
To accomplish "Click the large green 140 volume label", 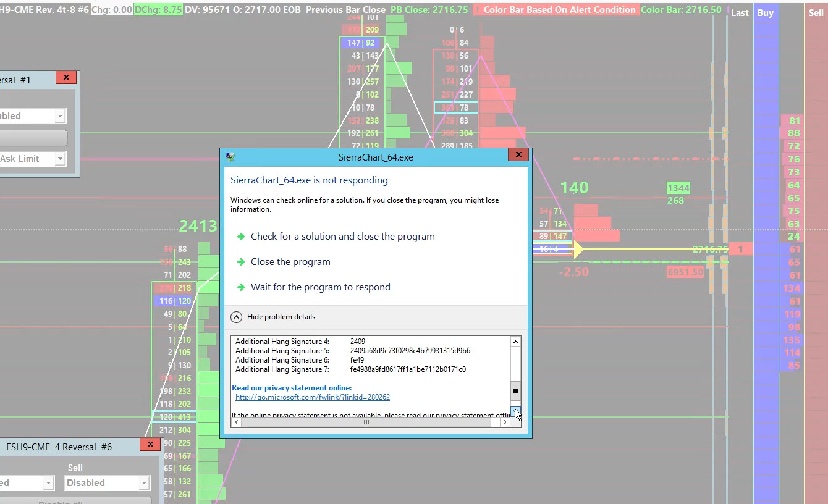I will 574,188.
